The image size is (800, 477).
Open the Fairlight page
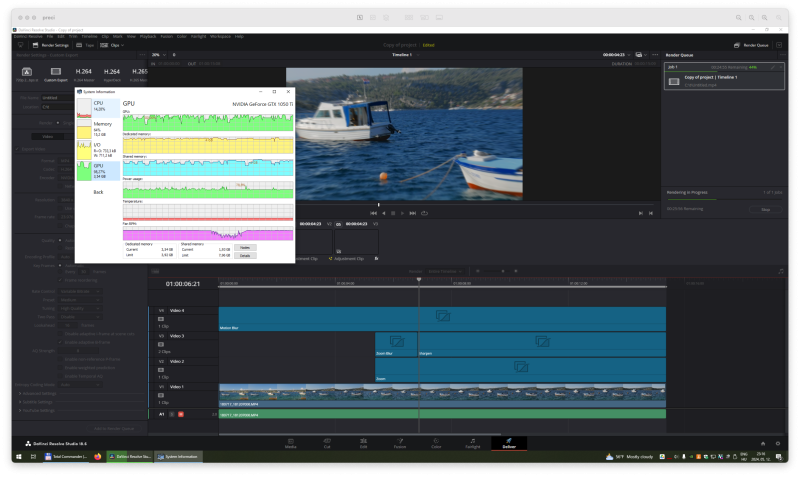(x=472, y=441)
